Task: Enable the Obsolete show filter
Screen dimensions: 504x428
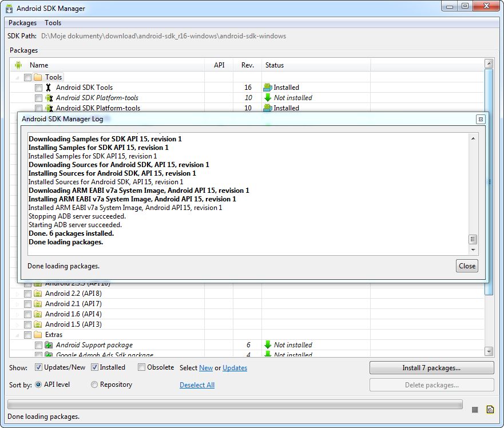Action: click(141, 367)
